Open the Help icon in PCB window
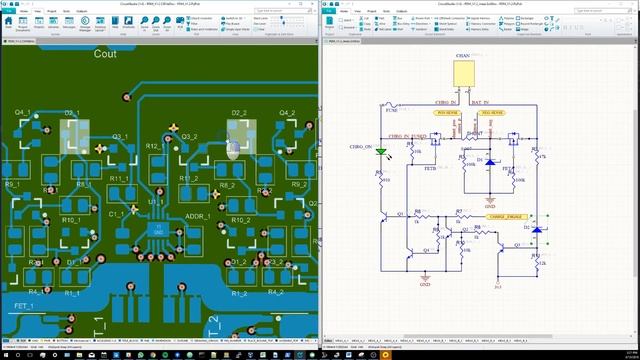 pos(115,23)
